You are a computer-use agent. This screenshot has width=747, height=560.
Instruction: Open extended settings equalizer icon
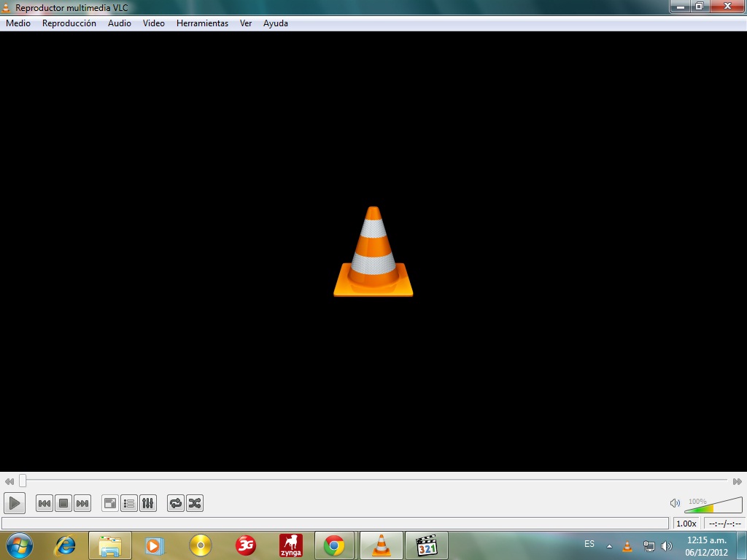pos(148,503)
